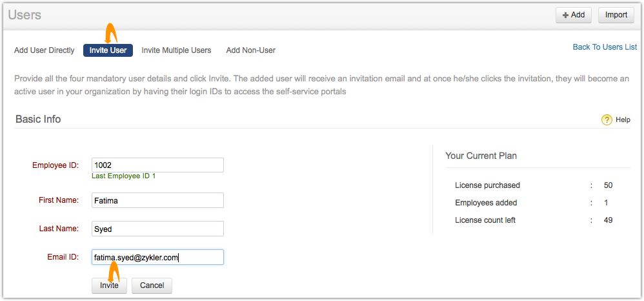Viewport: 644px width, 301px height.
Task: Select the Last Name text box
Action: [x=157, y=229]
